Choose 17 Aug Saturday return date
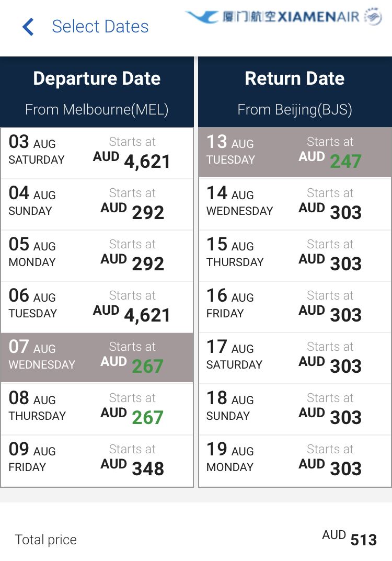The width and height of the screenshot is (392, 561). 295,358
